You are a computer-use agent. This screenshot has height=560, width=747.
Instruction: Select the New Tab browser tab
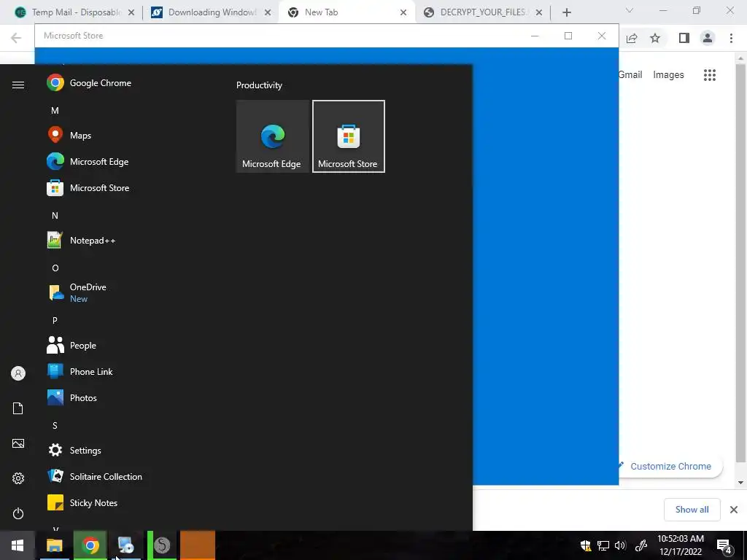(x=347, y=12)
